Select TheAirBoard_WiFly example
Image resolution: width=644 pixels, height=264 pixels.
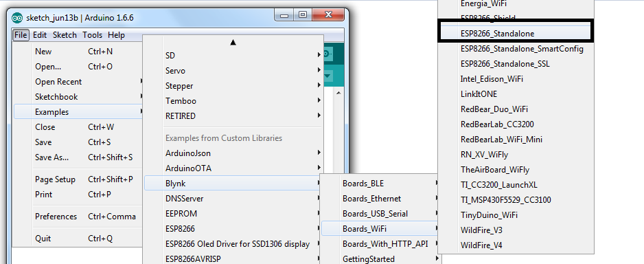coord(516,170)
